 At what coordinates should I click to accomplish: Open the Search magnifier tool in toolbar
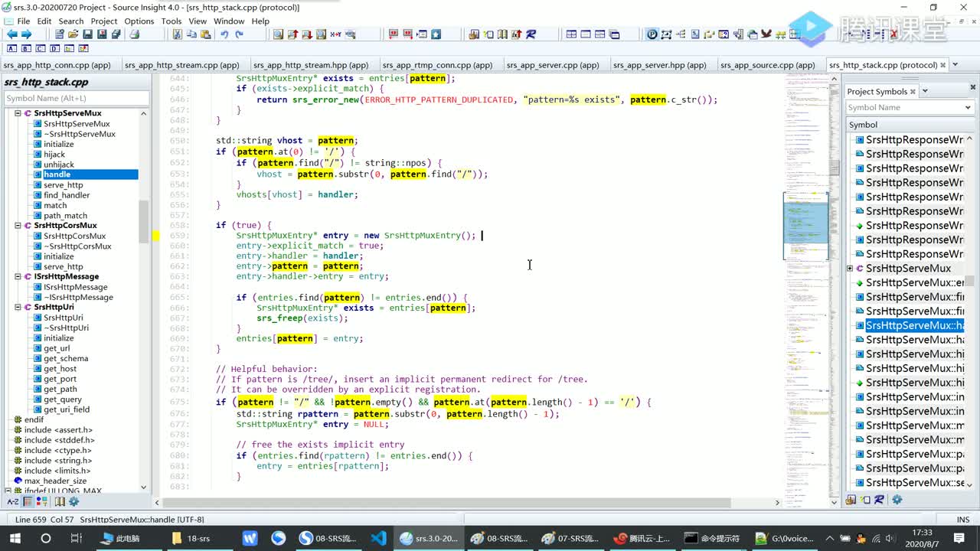(278, 34)
